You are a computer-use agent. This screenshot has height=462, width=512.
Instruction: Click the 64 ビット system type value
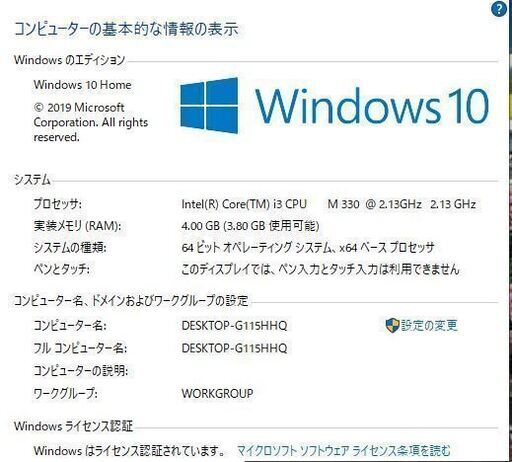click(x=308, y=248)
